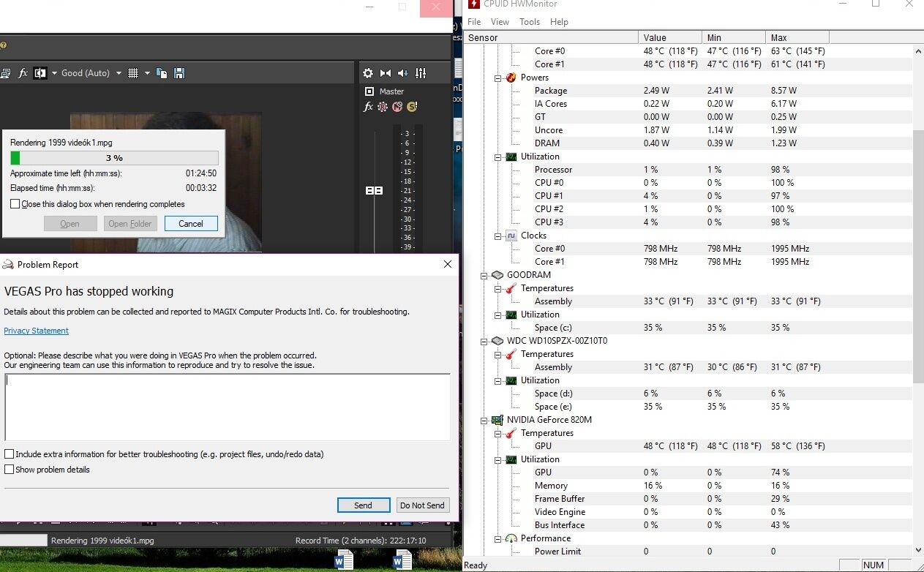Collapse the Performance node

(x=498, y=538)
